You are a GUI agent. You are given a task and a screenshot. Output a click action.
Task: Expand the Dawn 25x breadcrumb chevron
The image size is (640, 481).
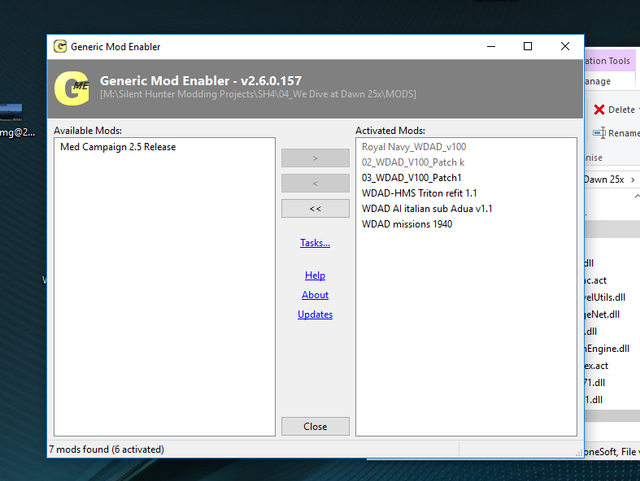click(633, 180)
